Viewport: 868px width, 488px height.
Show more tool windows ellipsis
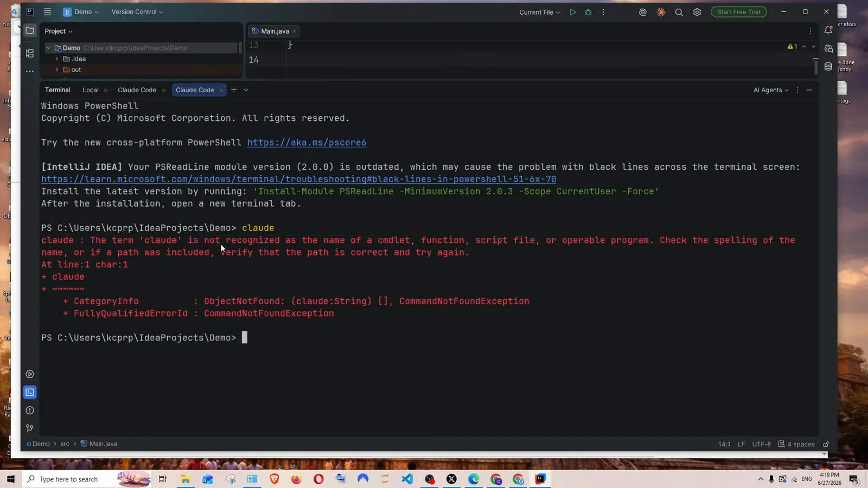[x=30, y=71]
